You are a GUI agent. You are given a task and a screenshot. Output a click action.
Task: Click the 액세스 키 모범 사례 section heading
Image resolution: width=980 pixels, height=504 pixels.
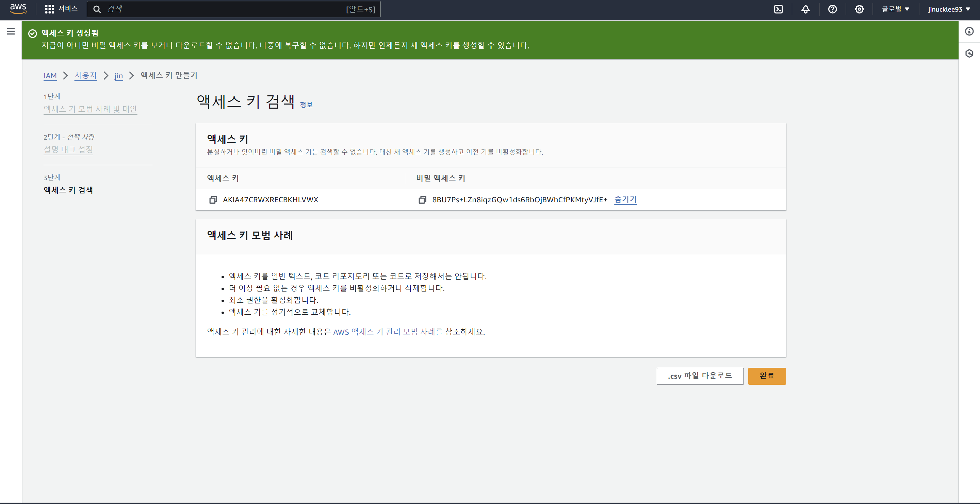(x=249, y=235)
